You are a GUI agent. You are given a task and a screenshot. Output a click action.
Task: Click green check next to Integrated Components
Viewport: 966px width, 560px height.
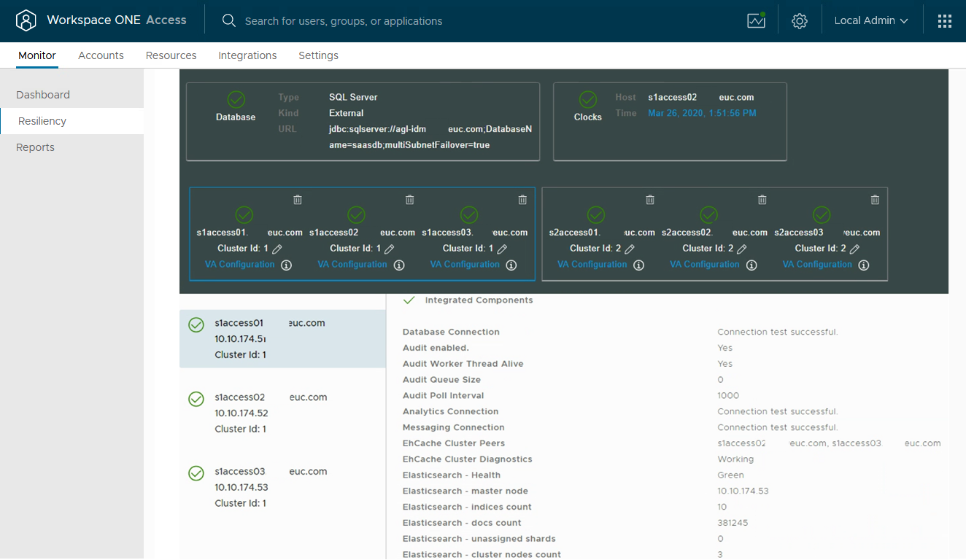click(409, 299)
